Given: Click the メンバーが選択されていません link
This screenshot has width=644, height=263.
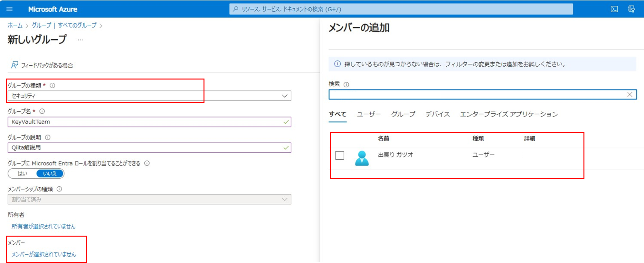Looking at the screenshot, I should pyautogui.click(x=44, y=254).
